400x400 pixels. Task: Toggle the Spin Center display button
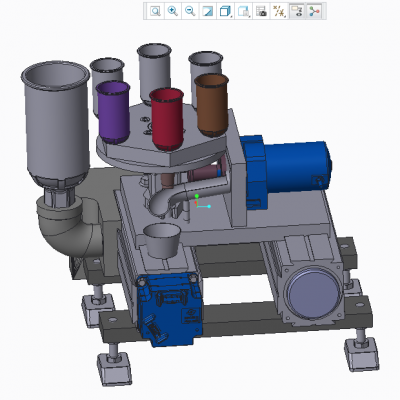click(x=314, y=11)
